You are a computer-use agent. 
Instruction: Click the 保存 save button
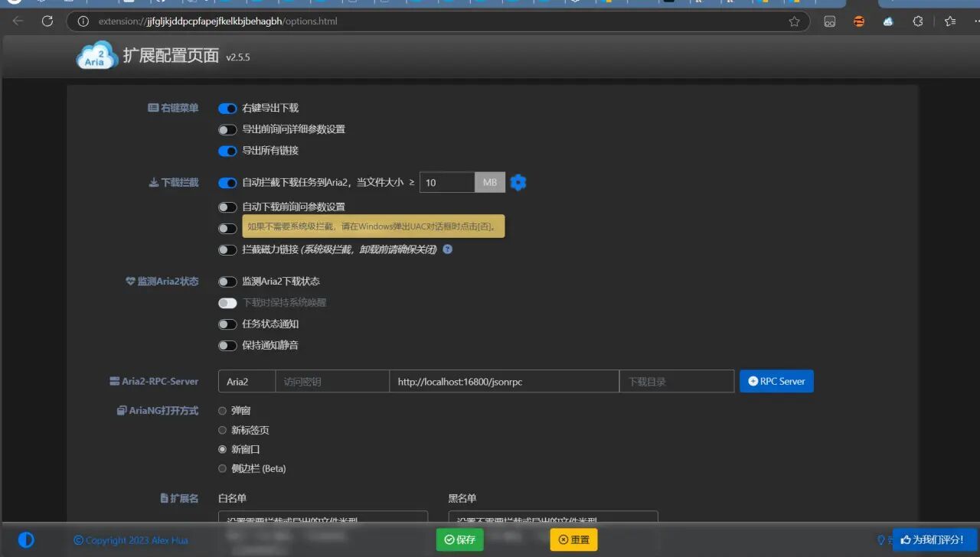460,539
